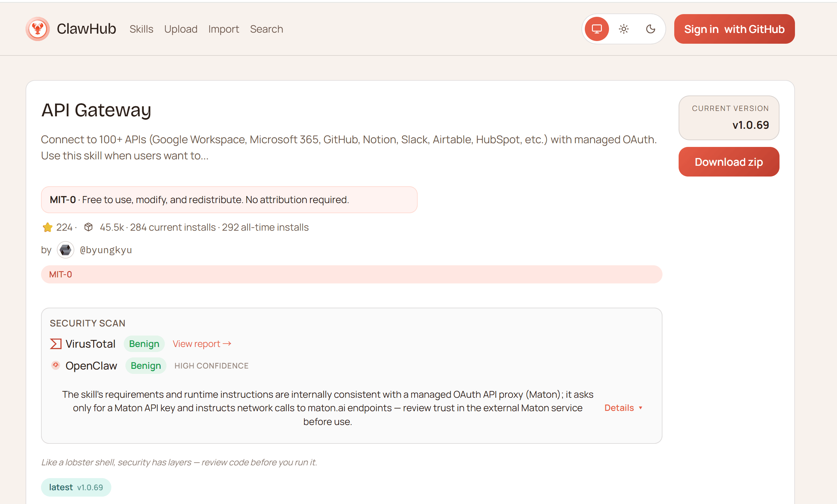Enable light mode with sun icon

(624, 29)
